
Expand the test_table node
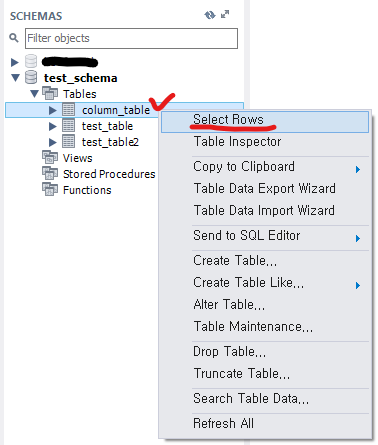(x=53, y=126)
